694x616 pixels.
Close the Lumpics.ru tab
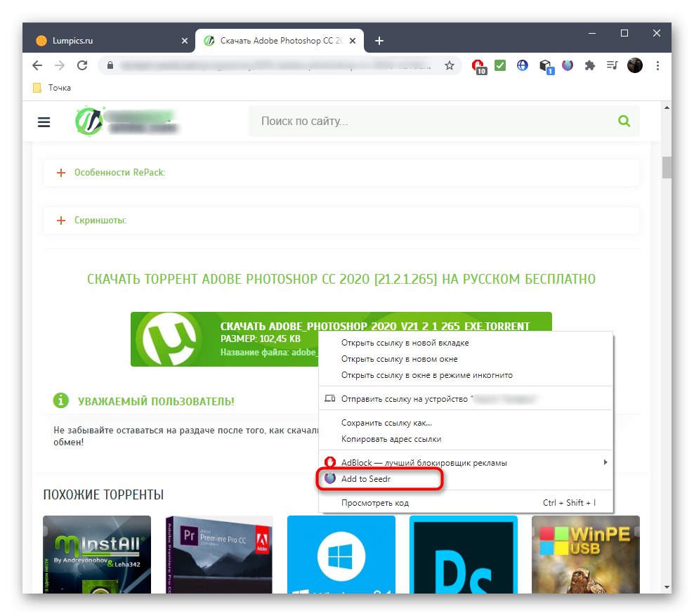(185, 41)
